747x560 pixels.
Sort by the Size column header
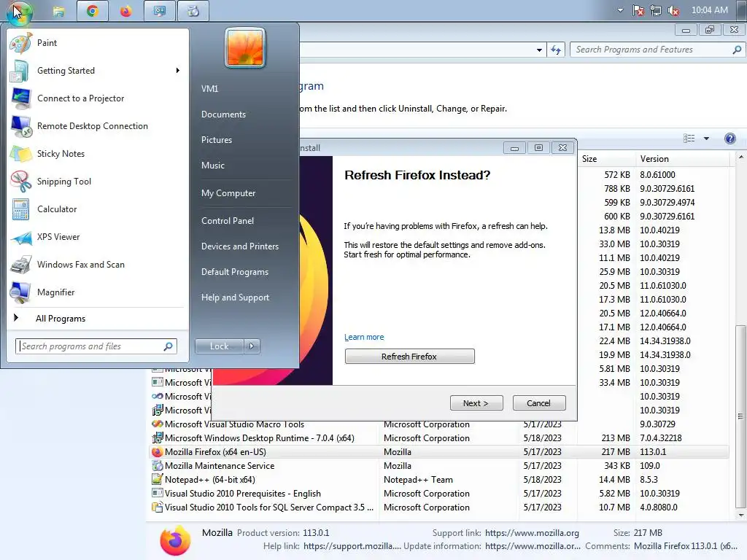[x=606, y=159]
